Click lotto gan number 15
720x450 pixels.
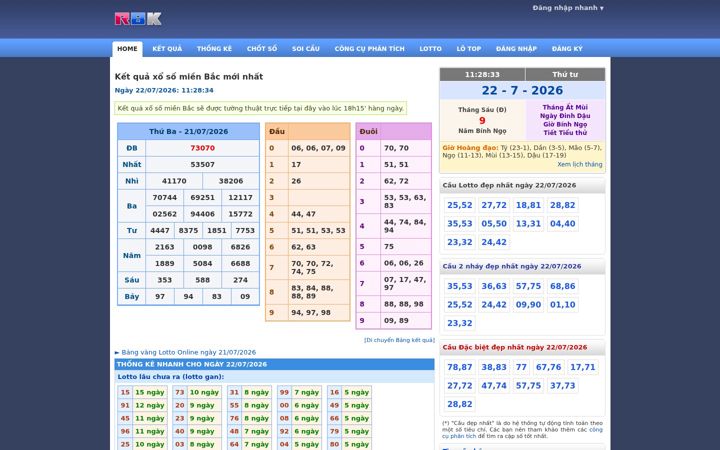(x=125, y=392)
